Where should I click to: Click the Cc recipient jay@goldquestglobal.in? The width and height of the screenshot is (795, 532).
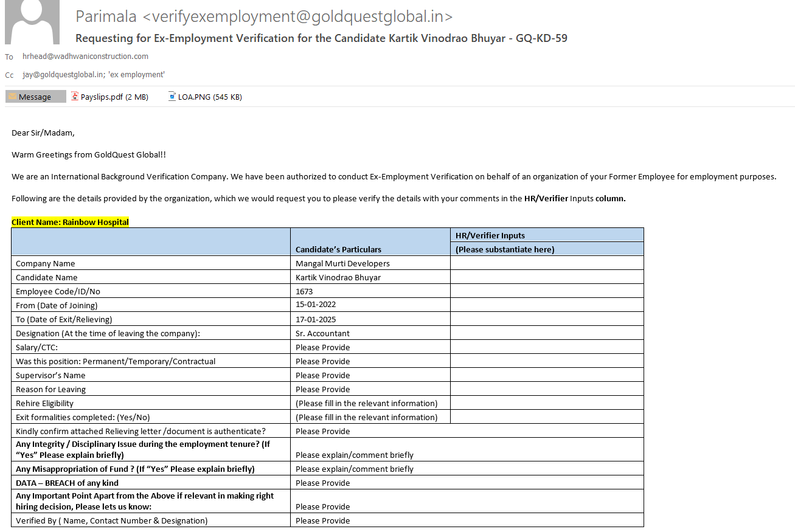pos(63,75)
